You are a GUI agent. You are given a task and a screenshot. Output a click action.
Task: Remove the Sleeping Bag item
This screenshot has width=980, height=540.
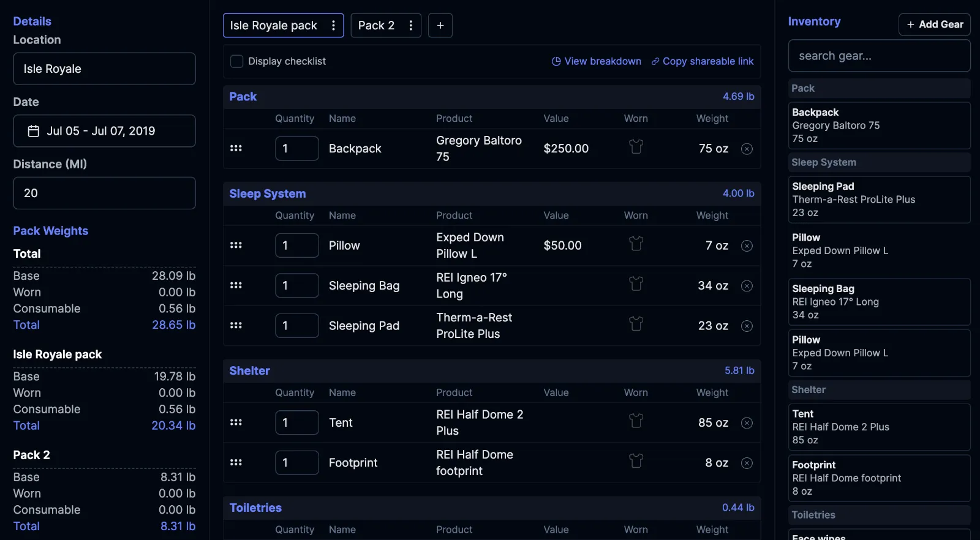[747, 286]
